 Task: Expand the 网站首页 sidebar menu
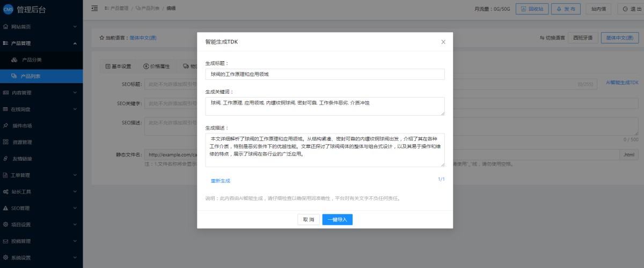tap(41, 26)
